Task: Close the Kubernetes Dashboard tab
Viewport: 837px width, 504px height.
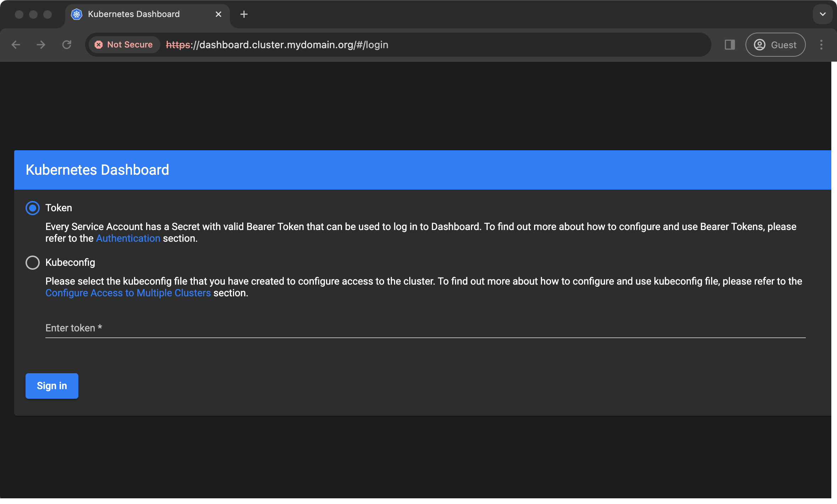Action: click(x=218, y=14)
